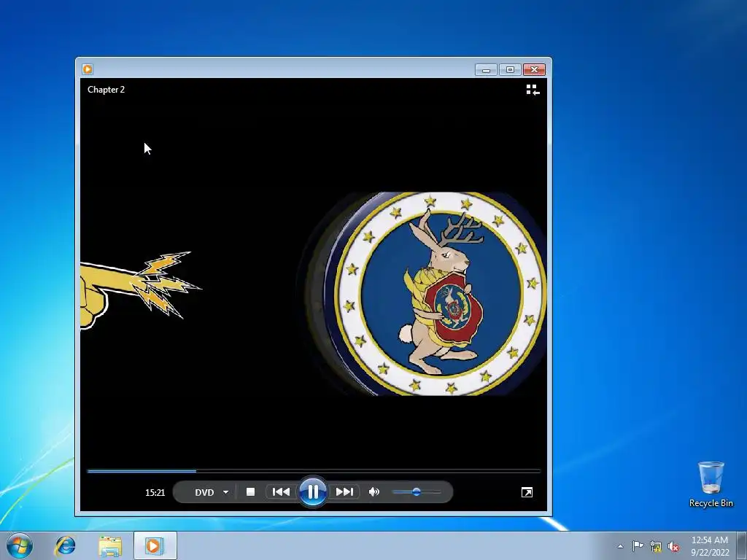
Task: Click the seek progress bar
Action: point(314,471)
